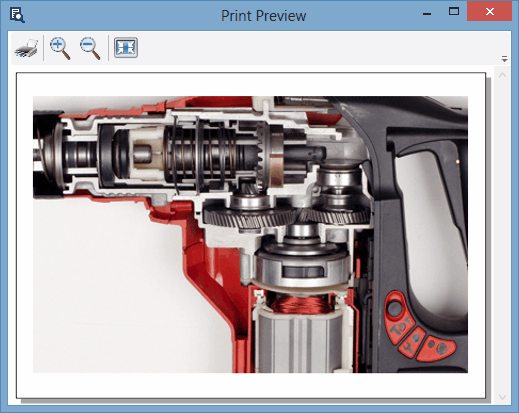Click the empty toolbar area beside fit button
Screen dimensions: 519x413
point(317,48)
